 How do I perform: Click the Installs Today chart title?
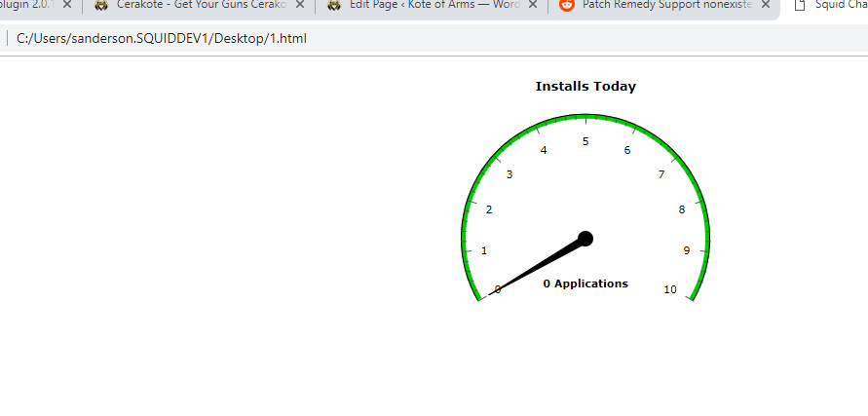[585, 87]
